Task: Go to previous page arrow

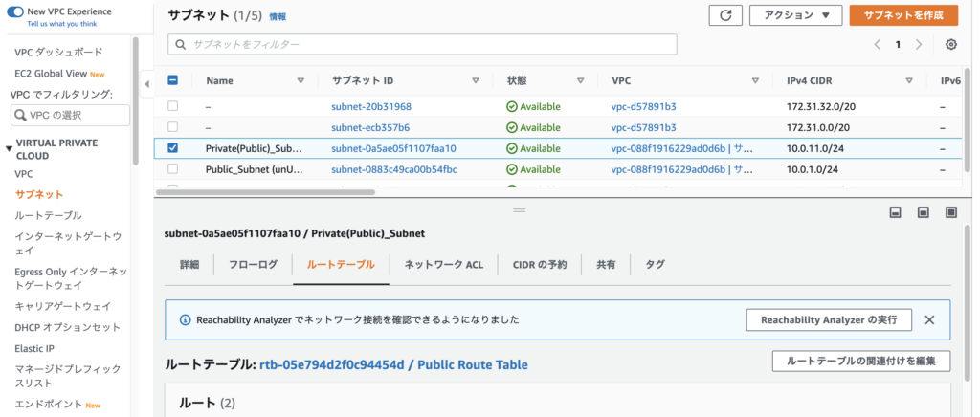Action: 878,44
